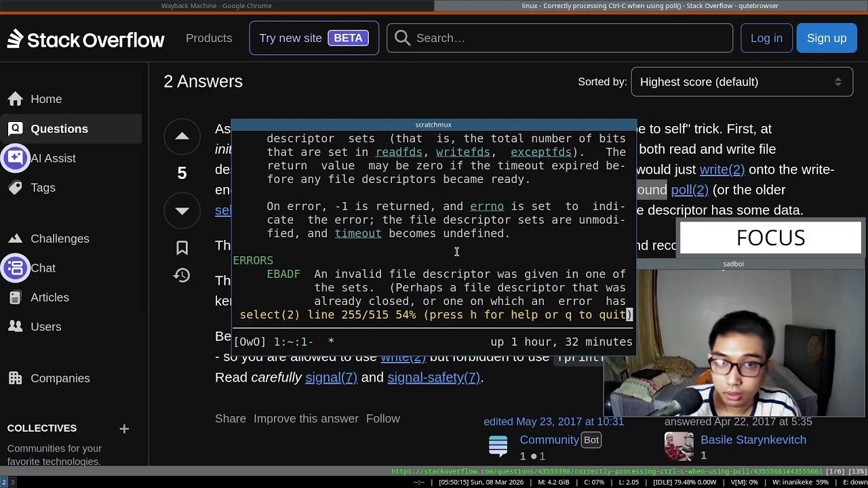Click the Companies building icon in sidebar
This screenshot has width=868, height=488.
[x=16, y=378]
